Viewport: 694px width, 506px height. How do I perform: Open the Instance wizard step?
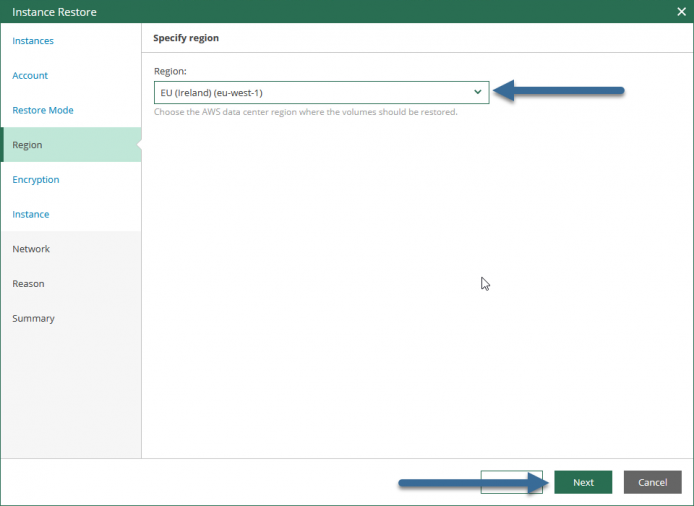(31, 214)
